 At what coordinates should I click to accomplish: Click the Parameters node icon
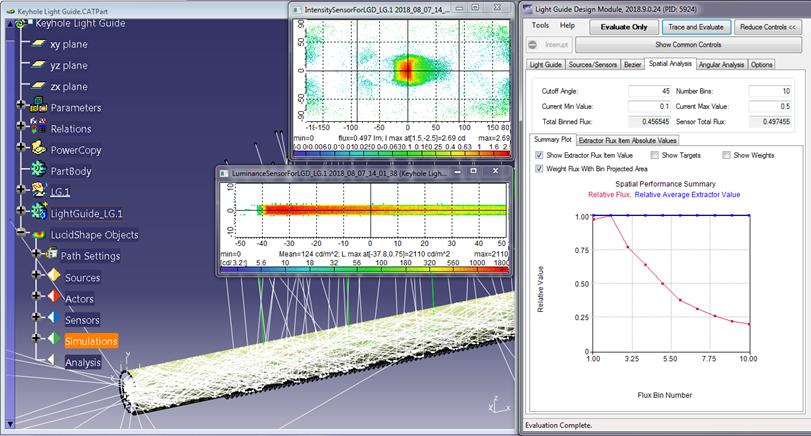coord(39,106)
